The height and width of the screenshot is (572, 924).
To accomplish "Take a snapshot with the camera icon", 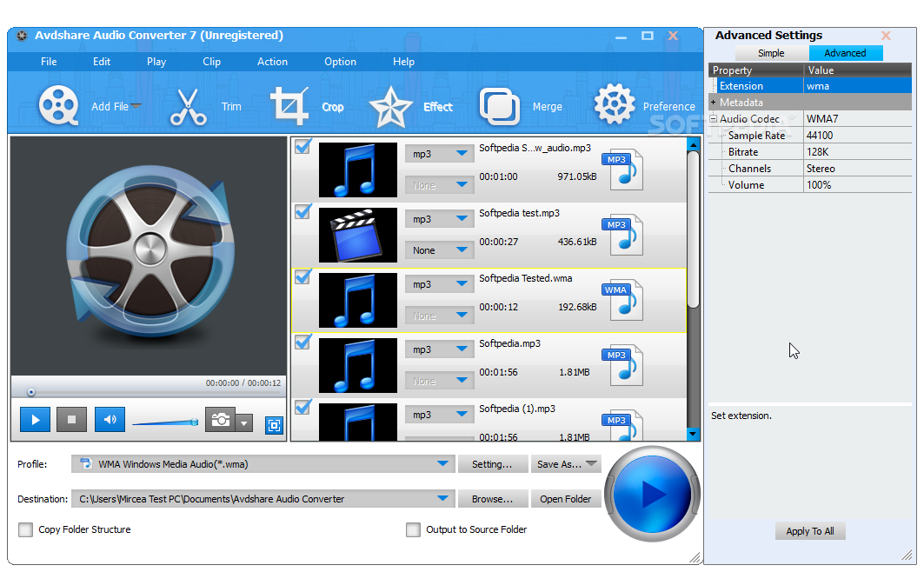I will (x=221, y=419).
